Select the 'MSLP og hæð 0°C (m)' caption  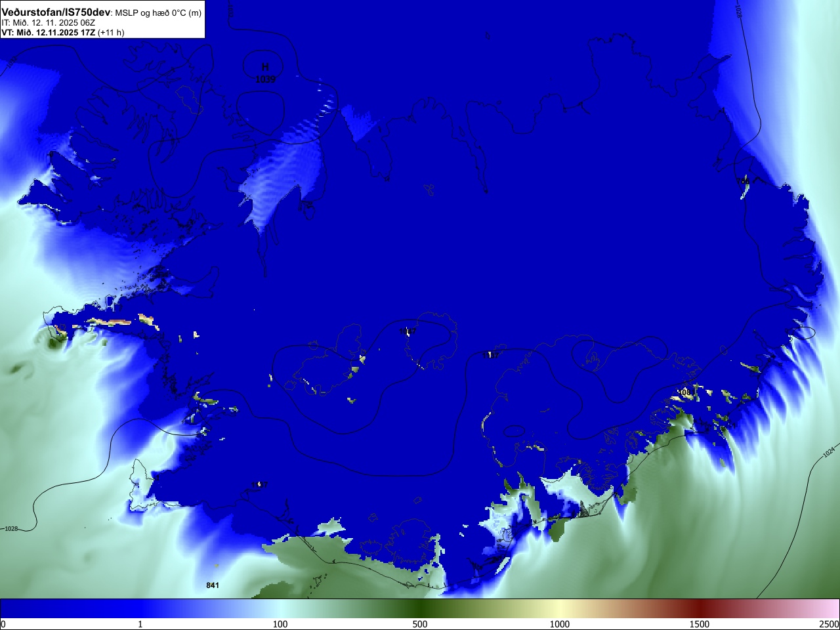point(158,13)
